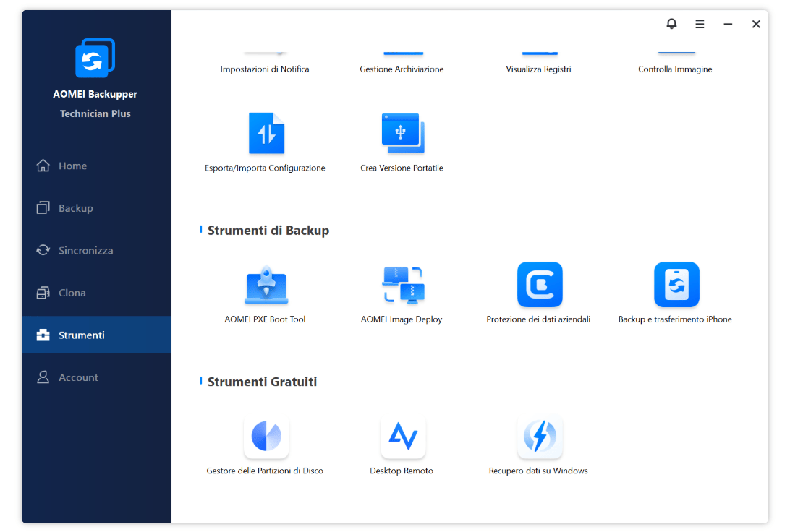Image resolution: width=790 pixels, height=532 pixels.
Task: Select Sincronizza sidebar item
Action: [96, 250]
